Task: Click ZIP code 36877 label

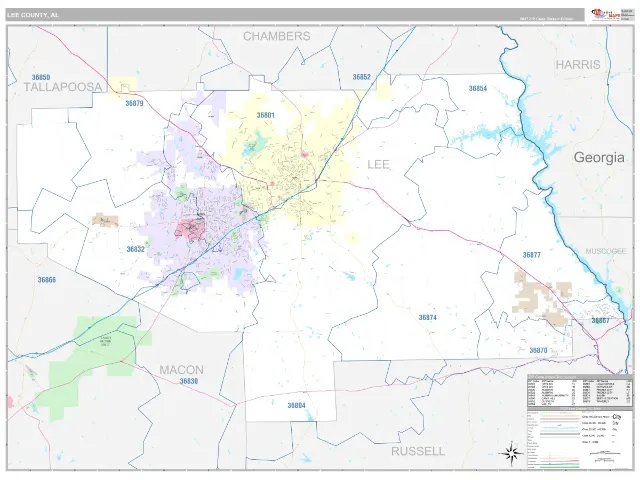Action: pos(531,255)
